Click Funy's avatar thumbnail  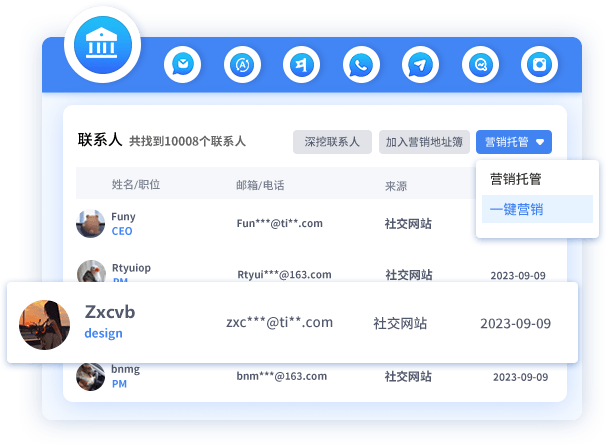point(91,224)
